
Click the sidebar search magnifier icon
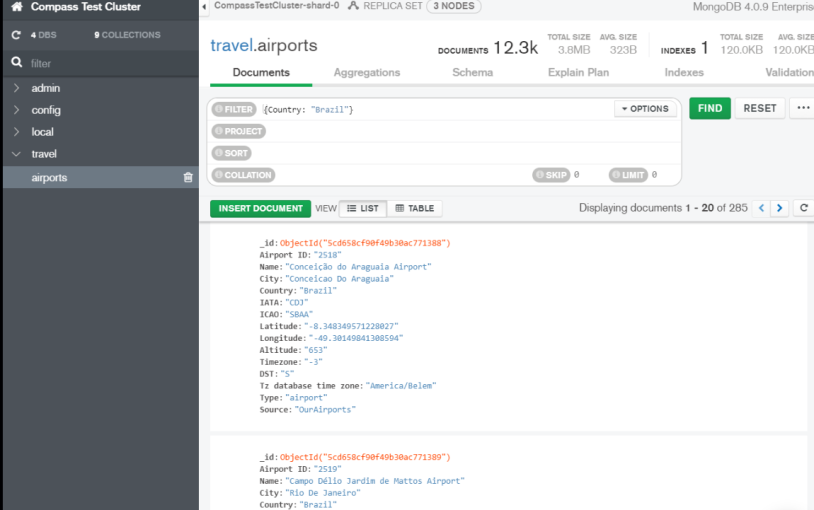click(17, 62)
